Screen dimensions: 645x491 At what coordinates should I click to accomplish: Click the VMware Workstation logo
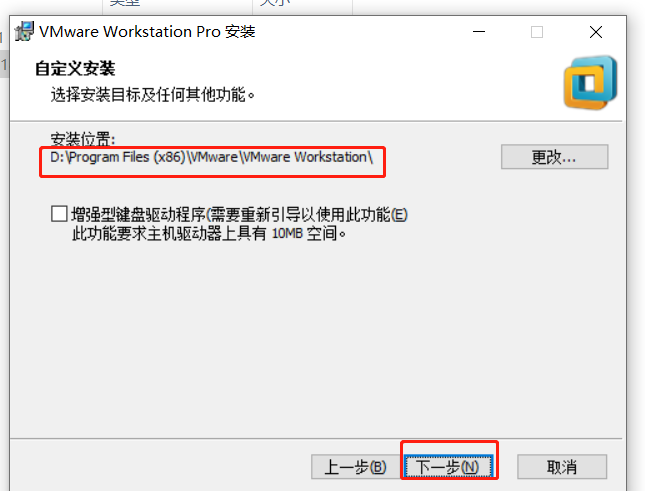point(590,83)
